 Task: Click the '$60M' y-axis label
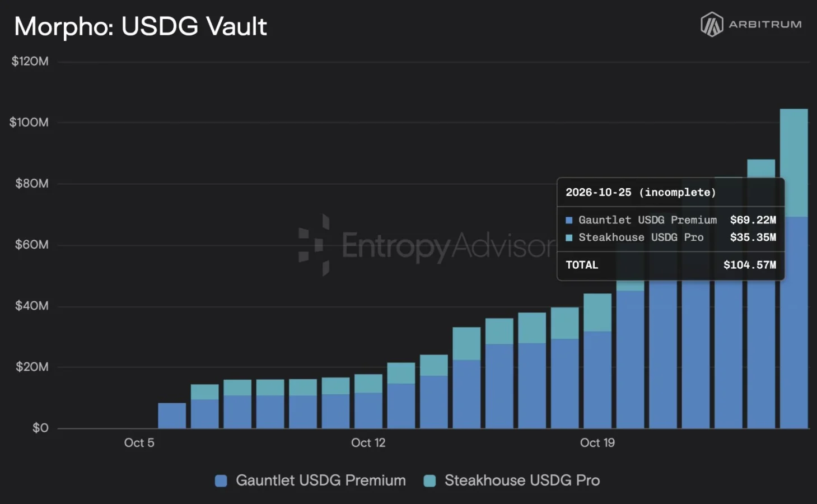32,245
